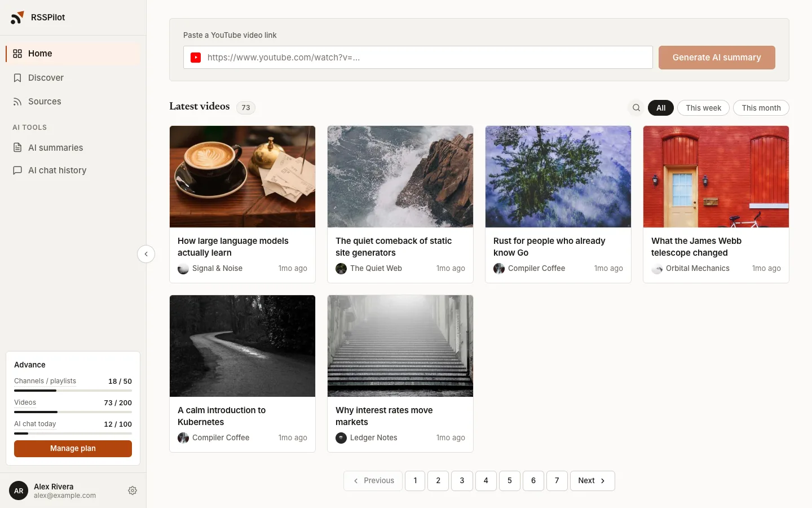This screenshot has width=812, height=508.
Task: Click the Orbital Mechanics channel avatar
Action: click(x=657, y=269)
